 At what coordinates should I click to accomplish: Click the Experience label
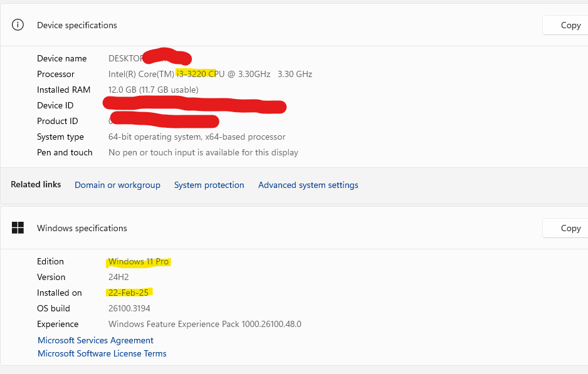(58, 324)
